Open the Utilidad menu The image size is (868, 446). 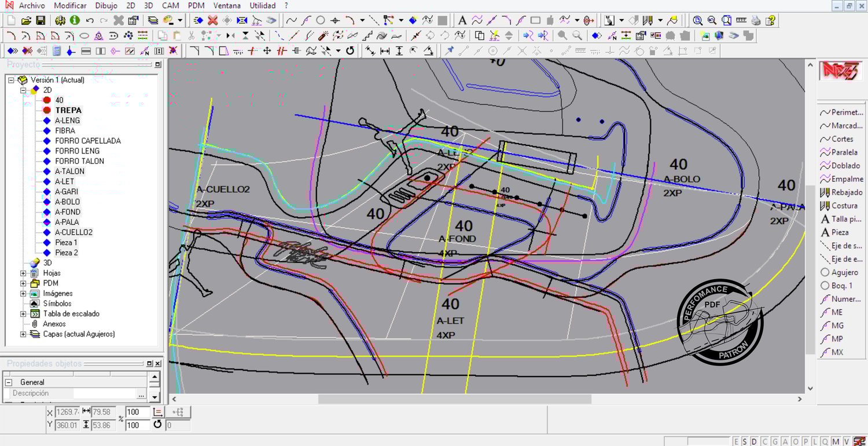tap(262, 6)
